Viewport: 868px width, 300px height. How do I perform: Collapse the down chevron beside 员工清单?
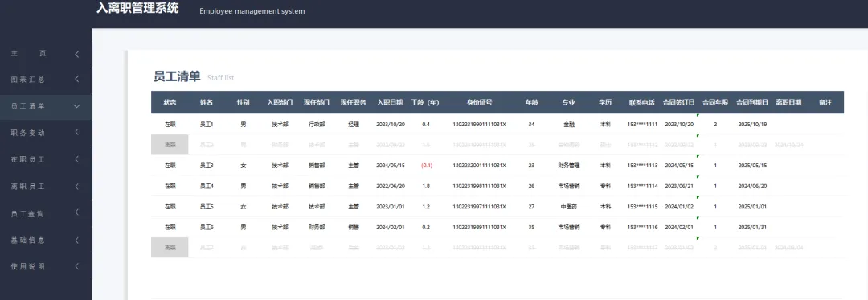click(x=77, y=106)
